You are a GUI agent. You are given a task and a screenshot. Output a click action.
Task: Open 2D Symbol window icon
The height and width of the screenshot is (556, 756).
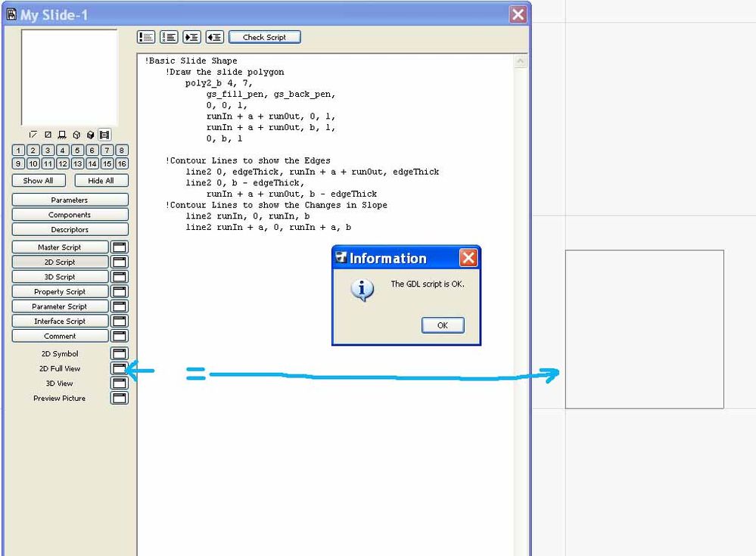click(120, 353)
